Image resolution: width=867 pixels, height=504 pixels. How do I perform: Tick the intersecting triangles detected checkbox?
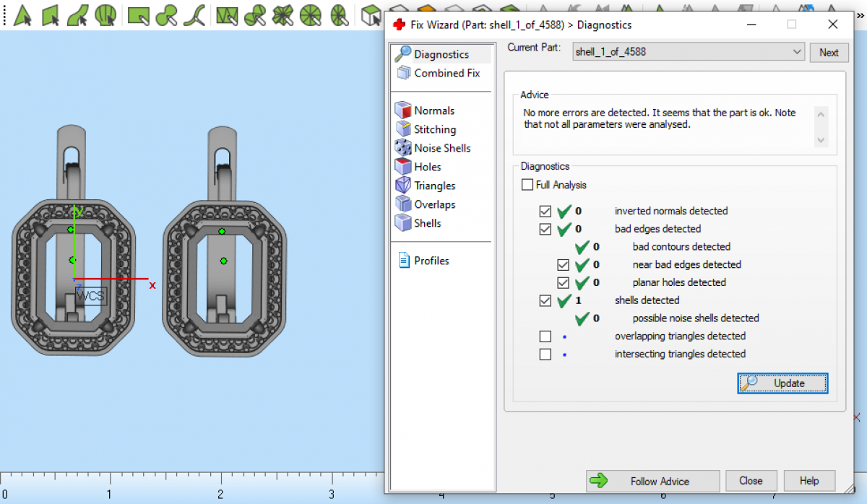click(x=545, y=355)
